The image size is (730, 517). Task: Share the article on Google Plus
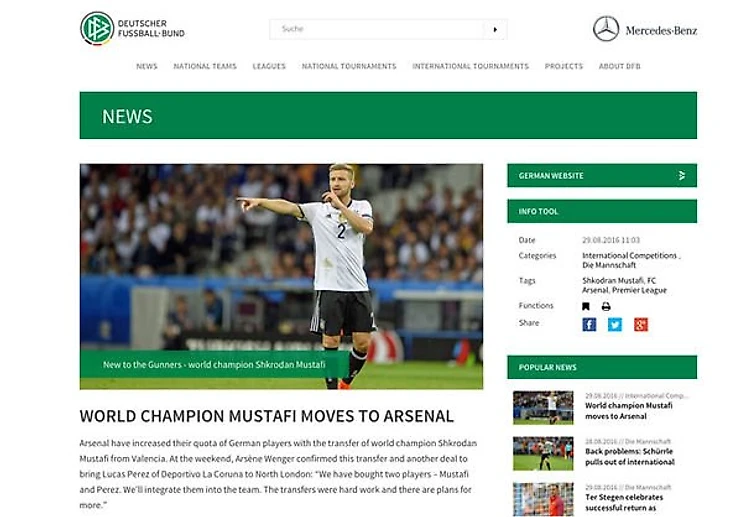pyautogui.click(x=641, y=324)
